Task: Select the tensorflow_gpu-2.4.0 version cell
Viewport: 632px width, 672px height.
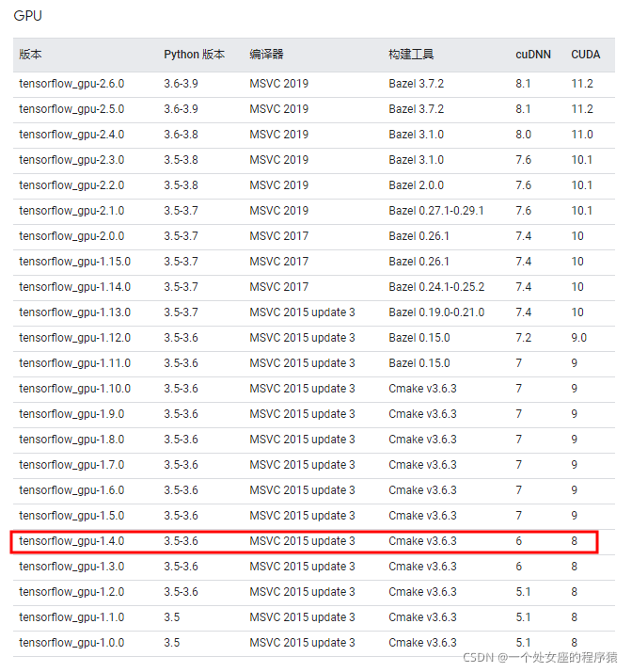Action: click(71, 135)
